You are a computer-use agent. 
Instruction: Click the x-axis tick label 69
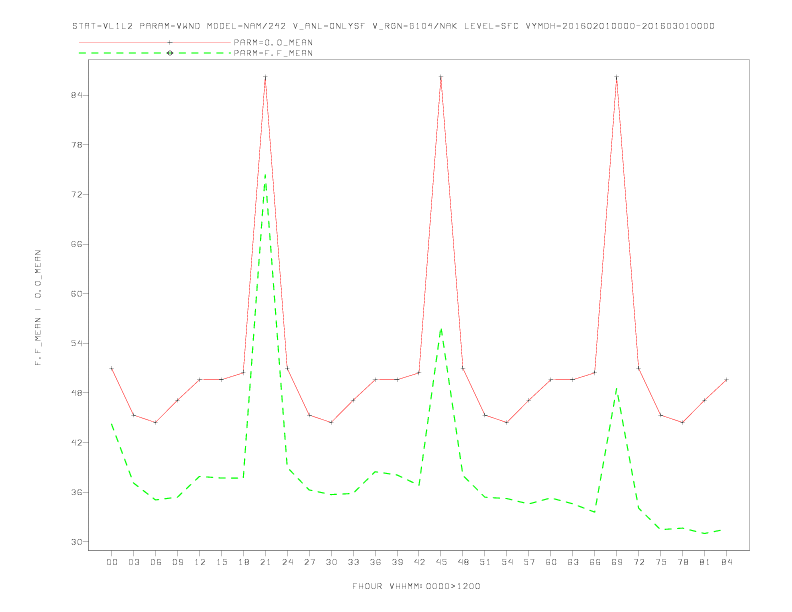pyautogui.click(x=617, y=562)
